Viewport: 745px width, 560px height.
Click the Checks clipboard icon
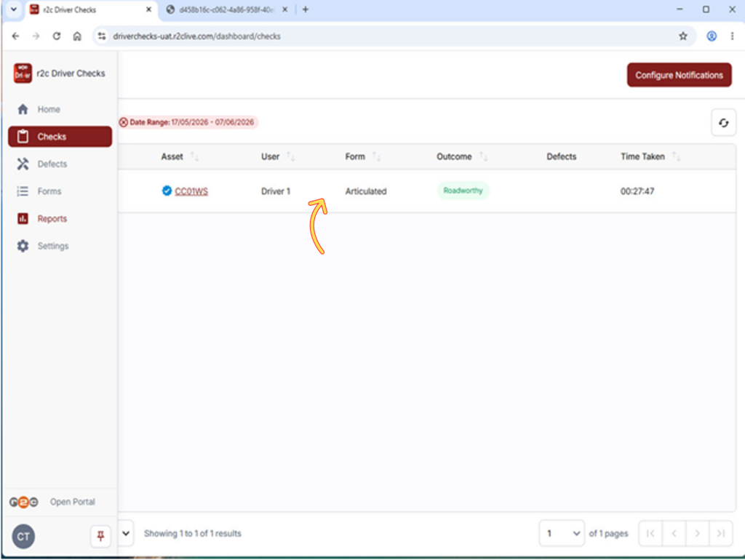(x=23, y=137)
